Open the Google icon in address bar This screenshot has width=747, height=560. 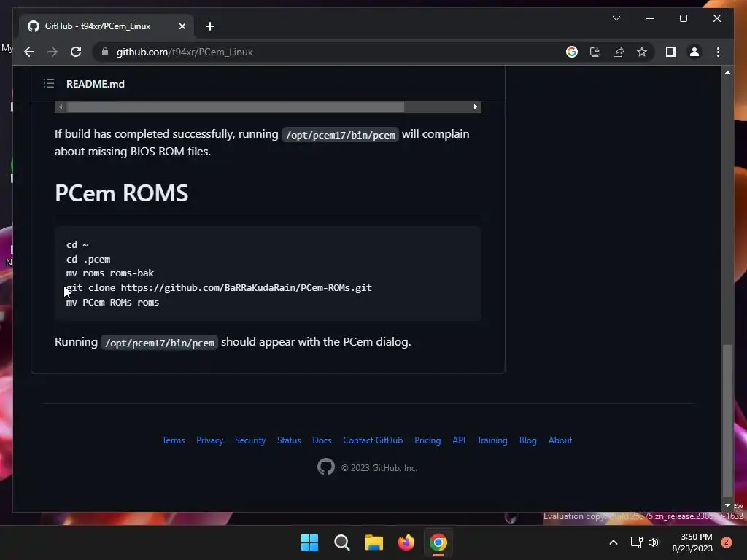click(x=572, y=52)
